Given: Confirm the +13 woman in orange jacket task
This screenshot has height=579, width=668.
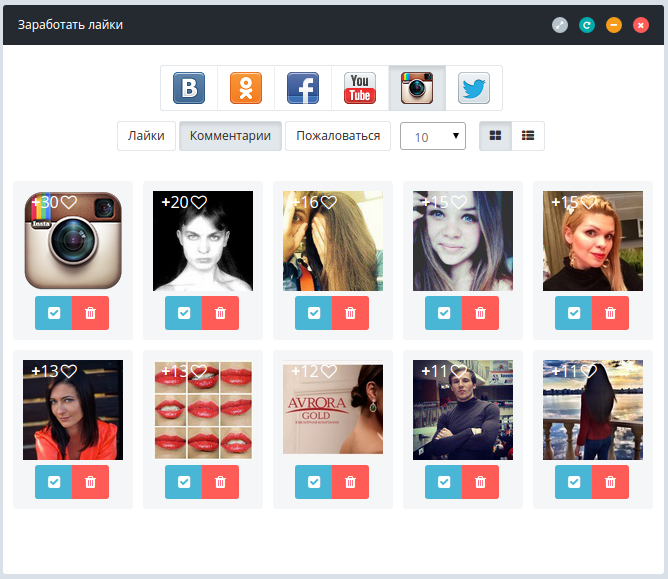Looking at the screenshot, I should coord(54,482).
